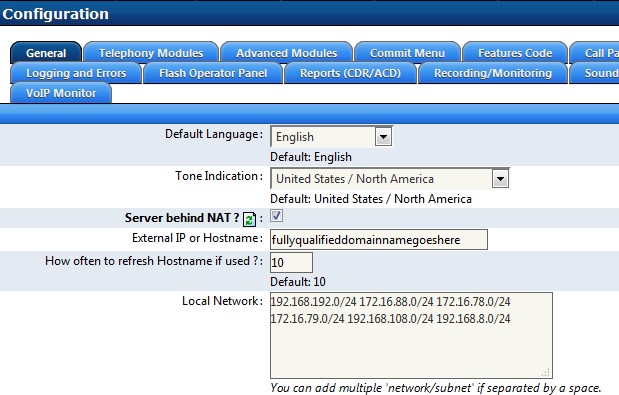The image size is (619, 395).
Task: Open the VoIP Monitor tab
Action: pyautogui.click(x=61, y=93)
